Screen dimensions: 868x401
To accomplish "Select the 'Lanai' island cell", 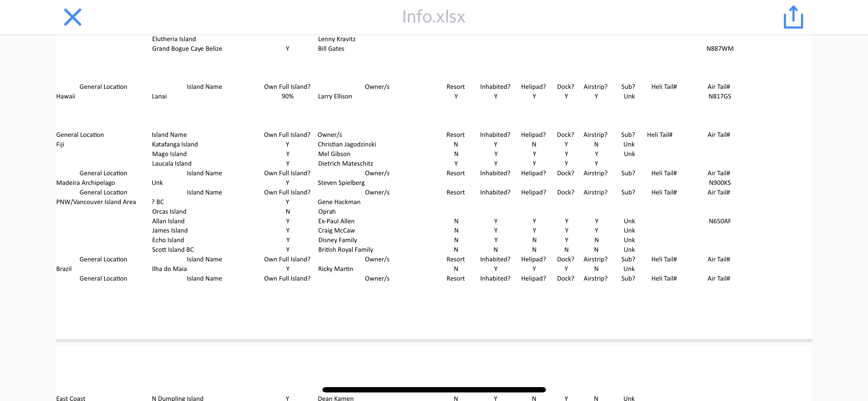I will tap(159, 96).
